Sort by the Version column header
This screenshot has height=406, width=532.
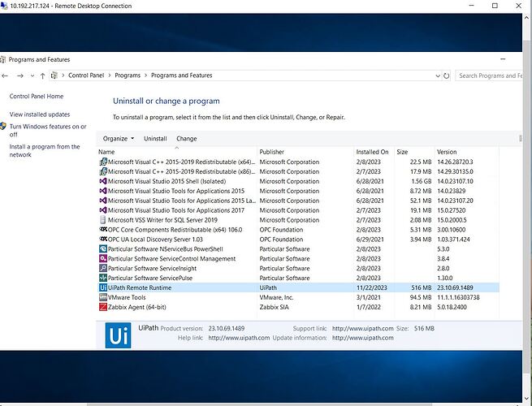tap(466, 152)
